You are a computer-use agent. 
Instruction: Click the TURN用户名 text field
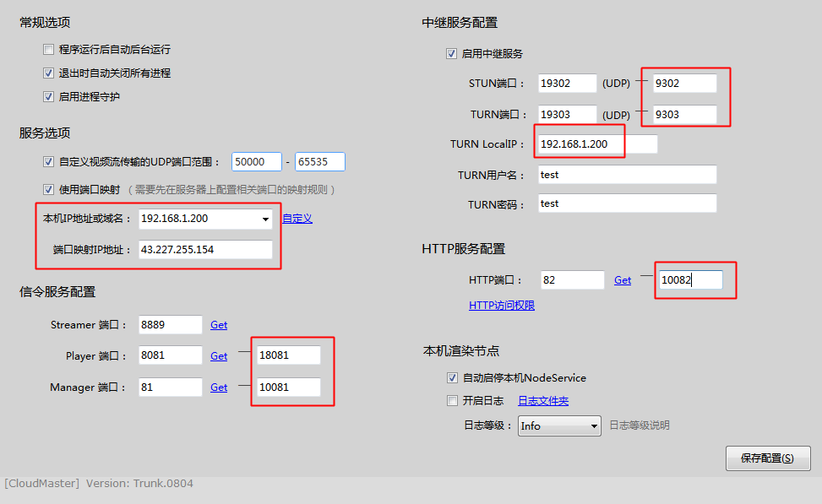[627, 175]
